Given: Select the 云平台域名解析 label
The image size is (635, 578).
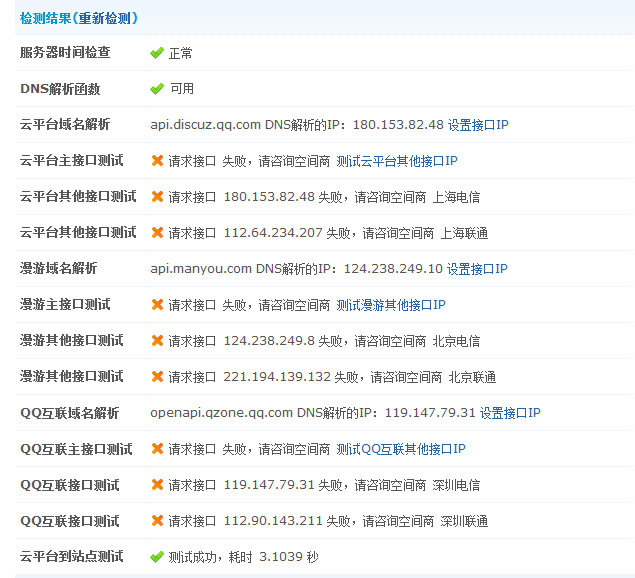Looking at the screenshot, I should [x=65, y=124].
